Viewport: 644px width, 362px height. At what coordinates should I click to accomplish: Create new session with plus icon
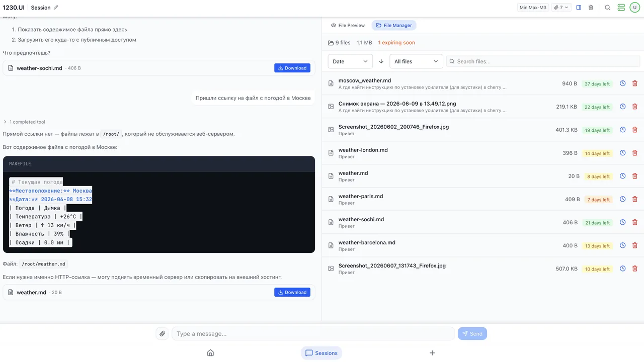432,353
